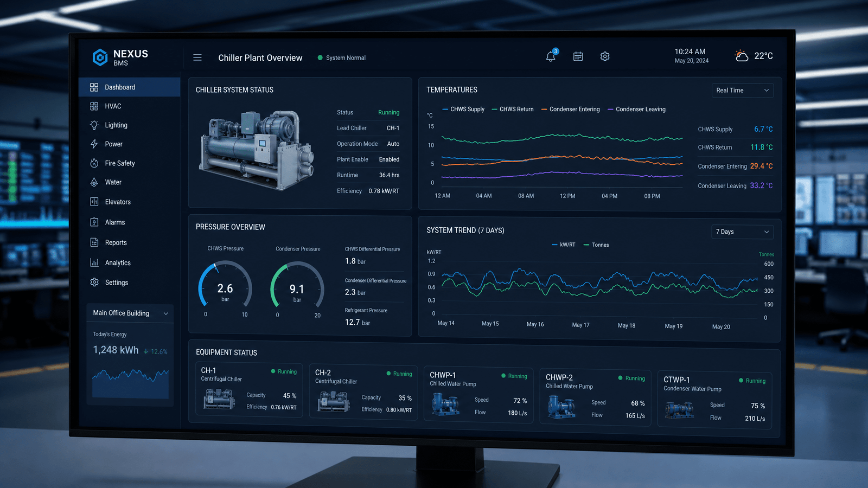Open the 7 Days range dropdown
Screen dimensions: 868x488
click(742, 232)
